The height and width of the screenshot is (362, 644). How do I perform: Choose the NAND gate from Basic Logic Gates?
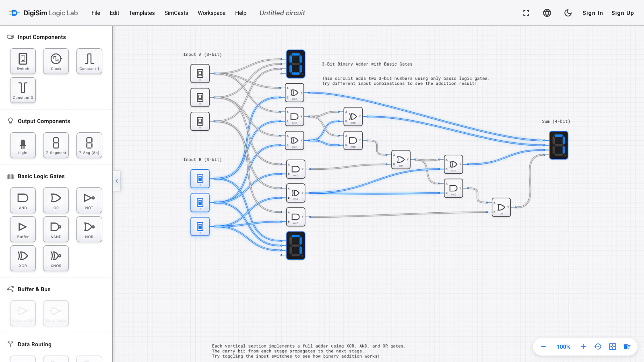tap(56, 229)
